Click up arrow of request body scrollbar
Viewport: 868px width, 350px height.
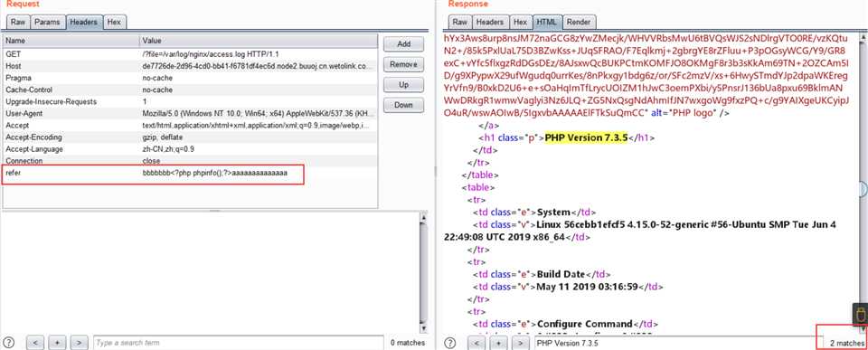point(424,218)
